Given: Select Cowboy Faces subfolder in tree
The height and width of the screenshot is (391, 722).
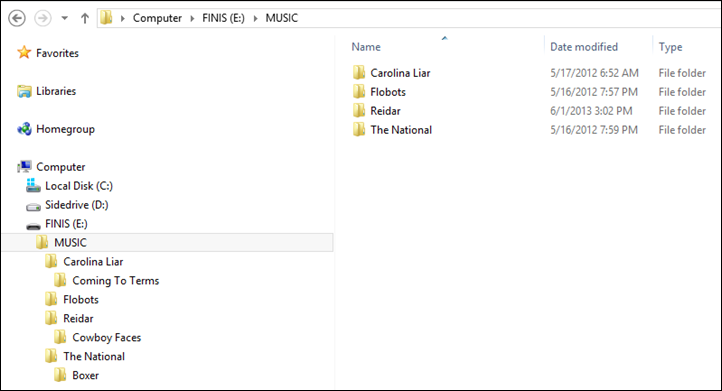Looking at the screenshot, I should (x=106, y=338).
